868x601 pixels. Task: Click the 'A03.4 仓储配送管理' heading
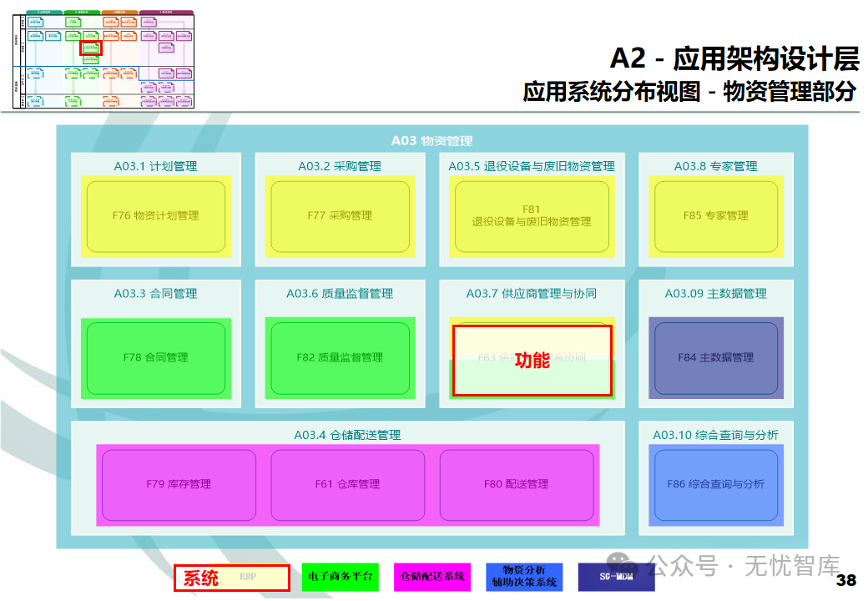click(347, 436)
